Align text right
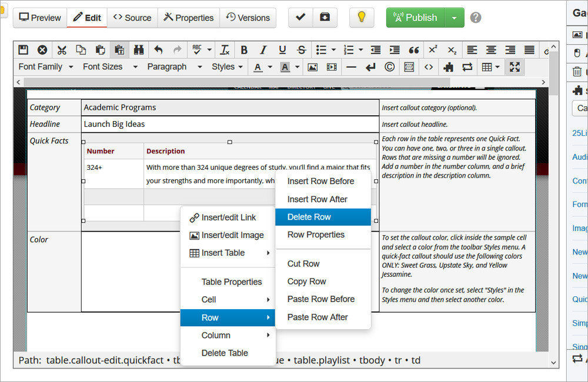This screenshot has height=382, width=588. tap(510, 50)
